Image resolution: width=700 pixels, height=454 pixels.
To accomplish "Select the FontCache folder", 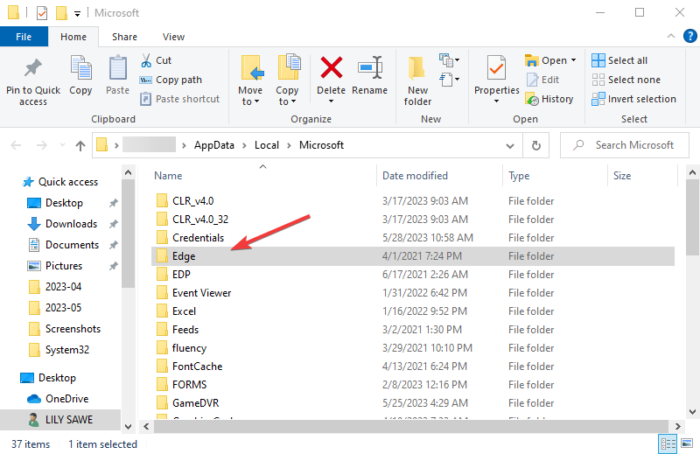I will (x=412, y=367).
